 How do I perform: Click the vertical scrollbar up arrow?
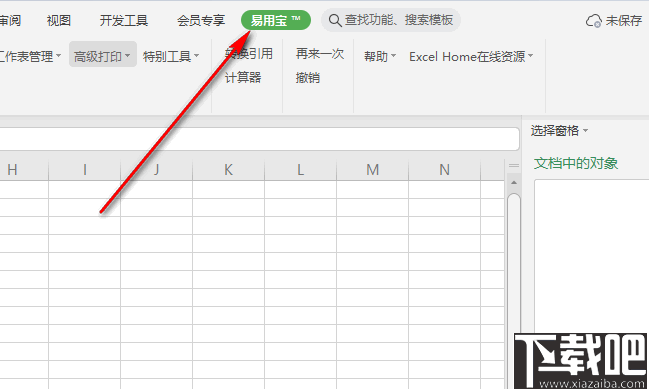(514, 182)
